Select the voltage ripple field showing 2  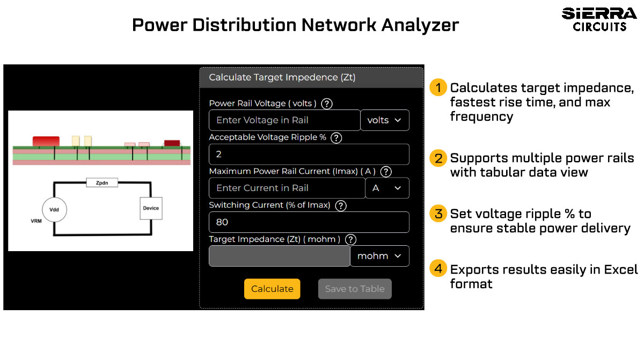click(x=309, y=154)
